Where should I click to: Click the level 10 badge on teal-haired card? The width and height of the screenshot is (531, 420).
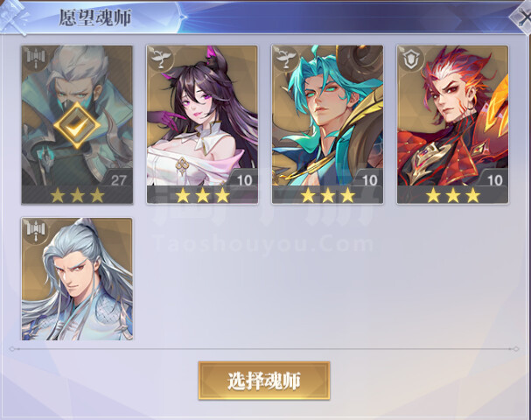pos(369,180)
